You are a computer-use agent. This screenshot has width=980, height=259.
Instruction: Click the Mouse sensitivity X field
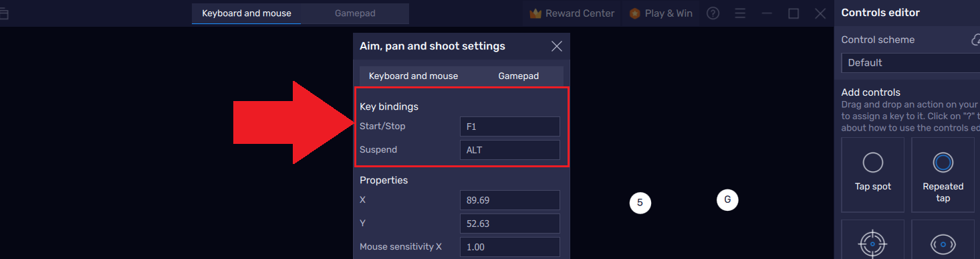pyautogui.click(x=510, y=247)
